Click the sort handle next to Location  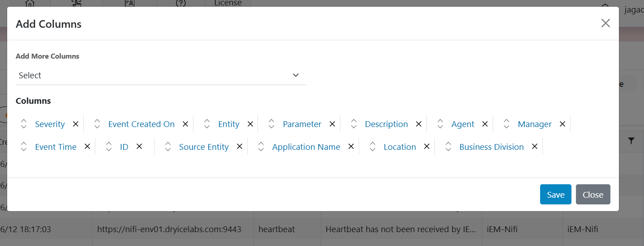[x=373, y=147]
